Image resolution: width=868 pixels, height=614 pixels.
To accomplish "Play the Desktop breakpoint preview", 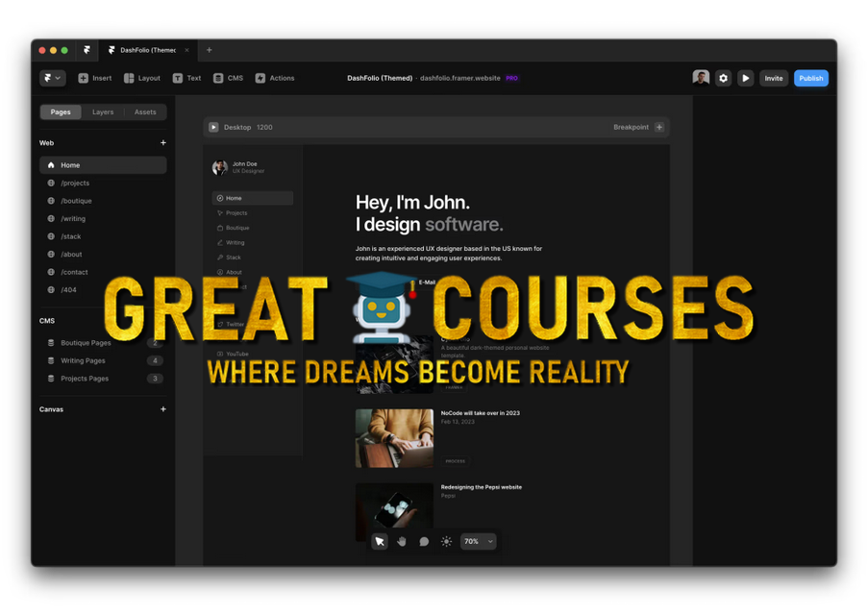I will [x=213, y=127].
